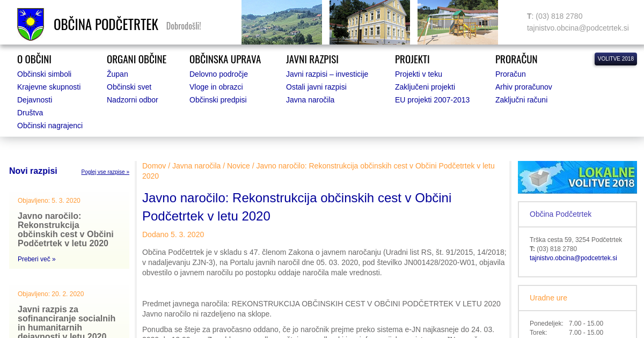Navigate to Domov in breadcrumb
Viewport: 644px width, 338px height.
click(x=154, y=166)
